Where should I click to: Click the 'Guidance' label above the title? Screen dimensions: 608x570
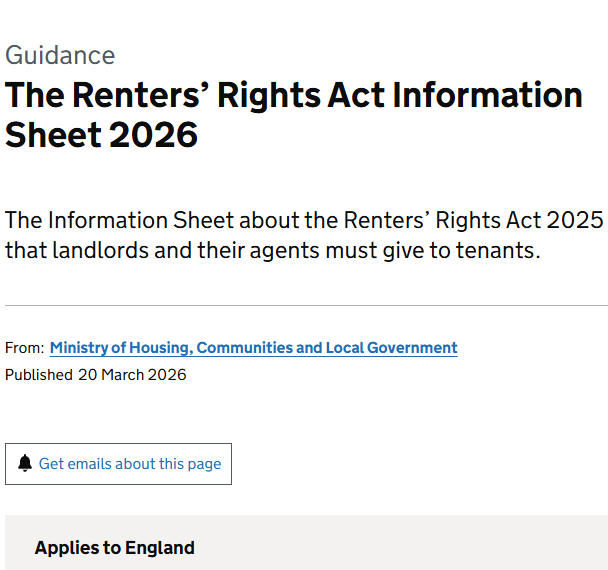pyautogui.click(x=60, y=55)
